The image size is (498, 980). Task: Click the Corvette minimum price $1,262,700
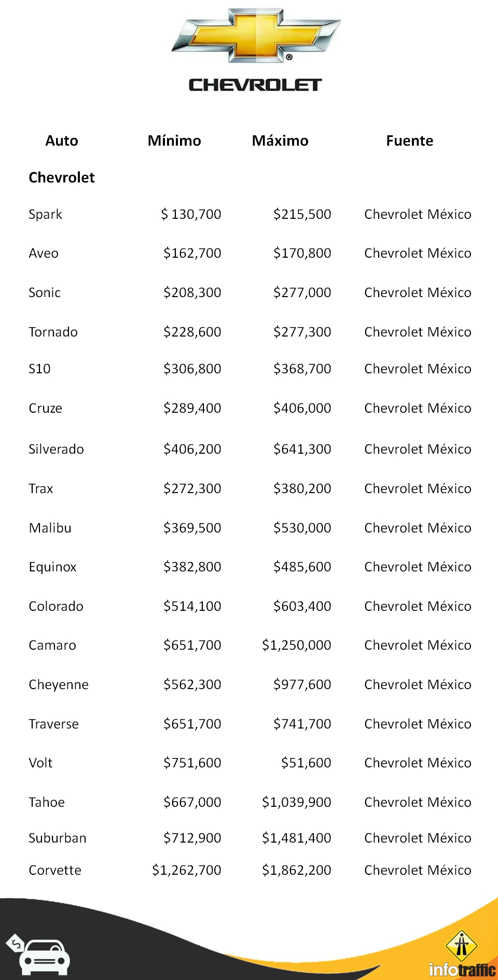click(187, 871)
